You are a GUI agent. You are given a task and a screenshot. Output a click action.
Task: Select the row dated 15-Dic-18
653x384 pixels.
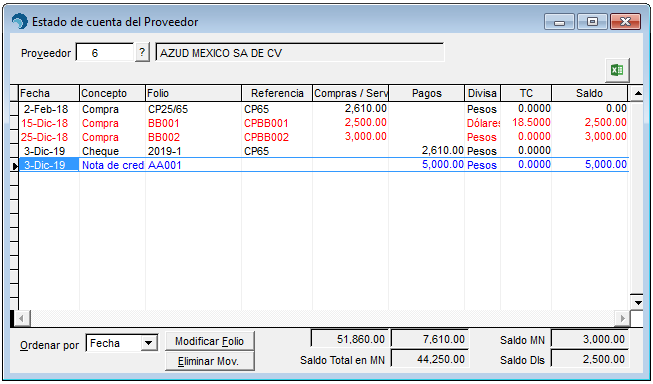point(323,123)
